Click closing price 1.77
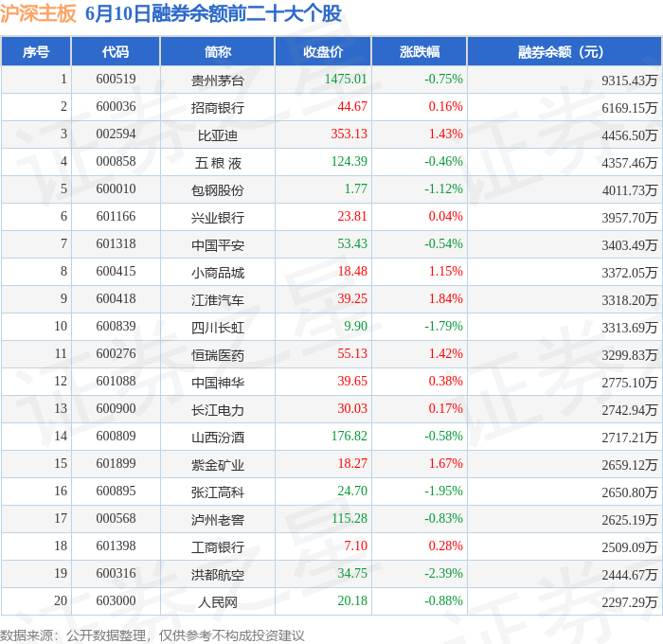This screenshot has width=663, height=644. (x=355, y=189)
